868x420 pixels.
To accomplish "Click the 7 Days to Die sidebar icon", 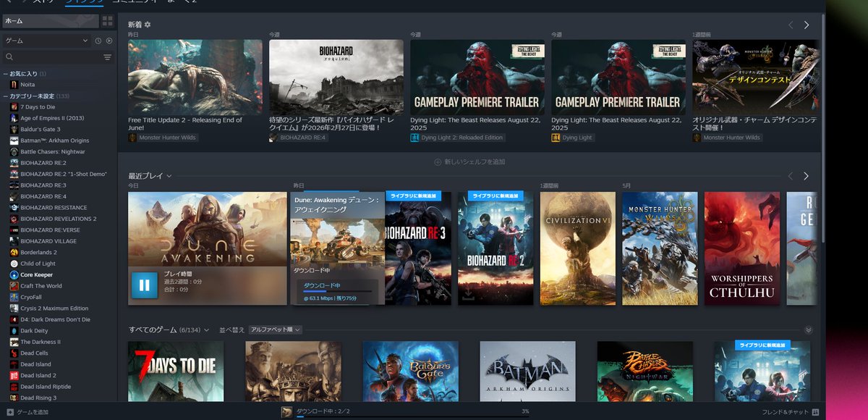I will (x=14, y=107).
